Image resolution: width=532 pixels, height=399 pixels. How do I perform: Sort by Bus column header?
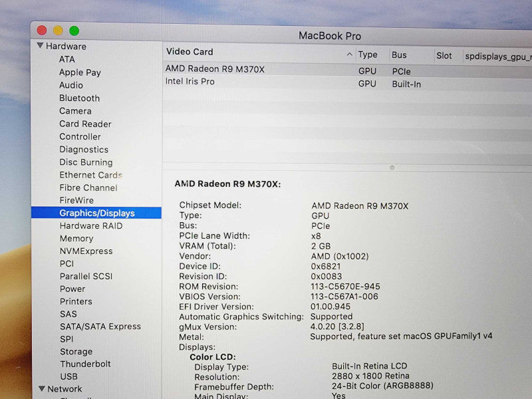click(399, 55)
